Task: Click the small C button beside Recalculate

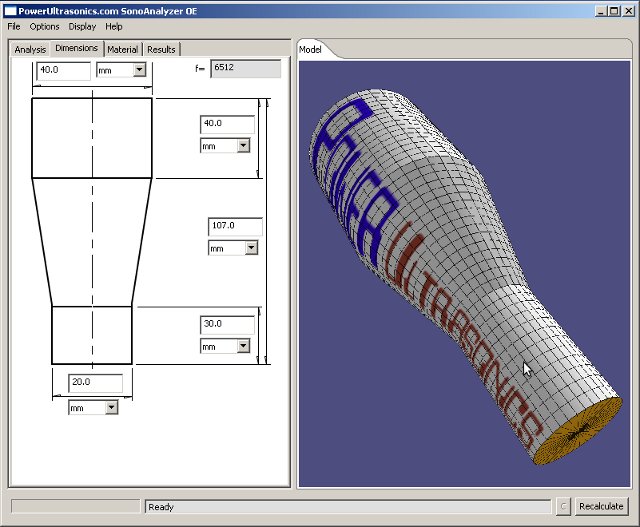Action: 563,507
